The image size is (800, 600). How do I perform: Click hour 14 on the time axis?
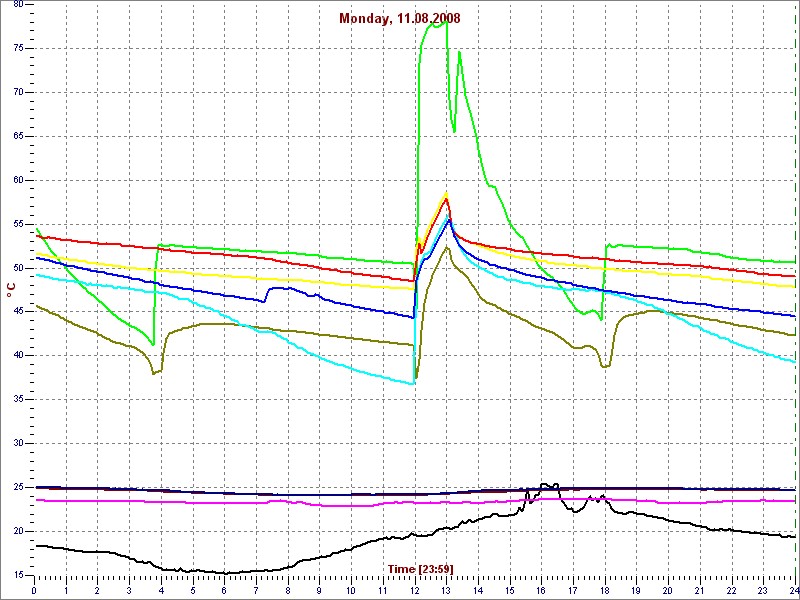point(478,591)
